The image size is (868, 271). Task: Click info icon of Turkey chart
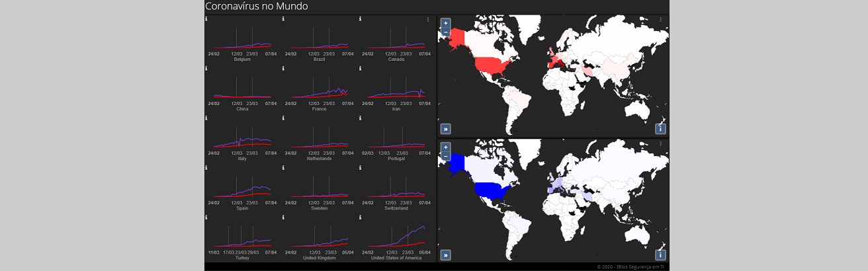click(x=206, y=217)
